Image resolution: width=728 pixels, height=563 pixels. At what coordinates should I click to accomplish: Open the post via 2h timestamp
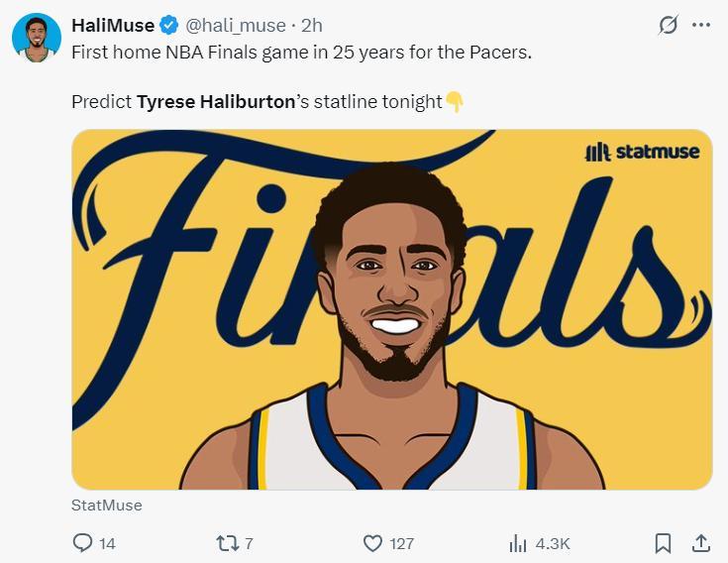pos(311,25)
